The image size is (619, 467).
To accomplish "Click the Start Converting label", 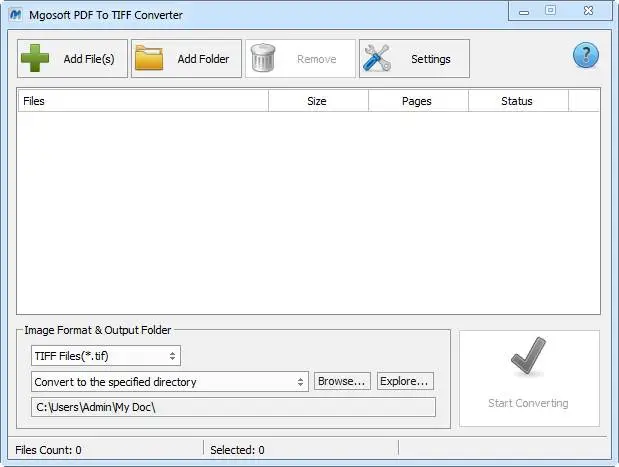I will (x=528, y=403).
